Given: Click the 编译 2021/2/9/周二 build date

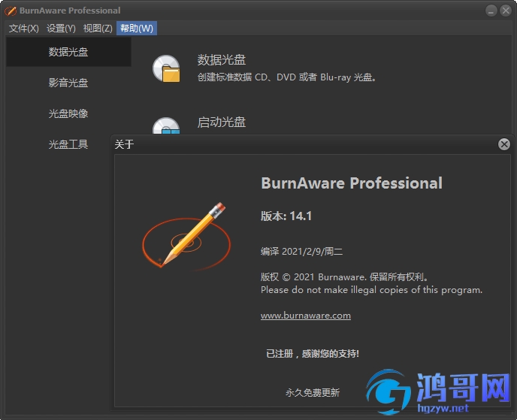Looking at the screenshot, I should 301,252.
